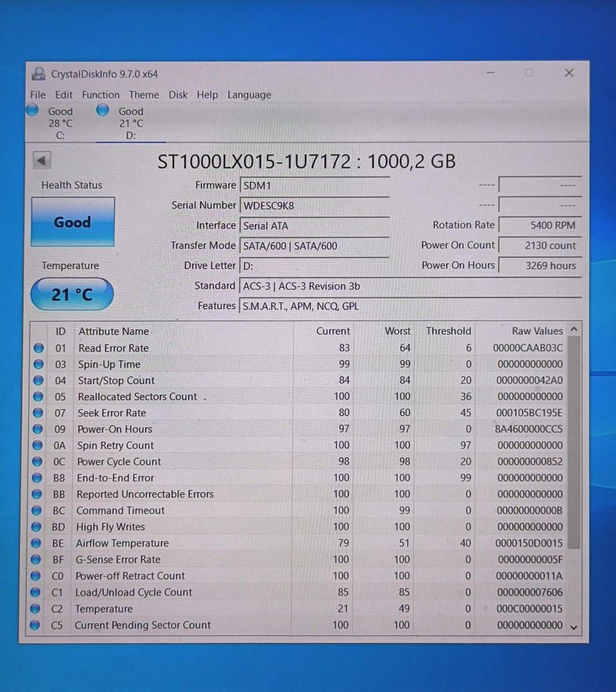The image size is (616, 692).
Task: Minimize the CrystalDiskInfo window
Action: click(490, 73)
